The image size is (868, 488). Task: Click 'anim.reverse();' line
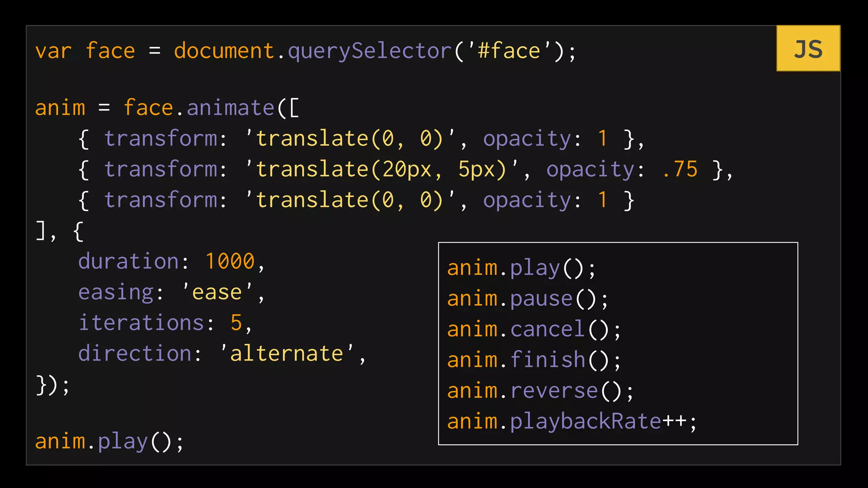tap(540, 391)
